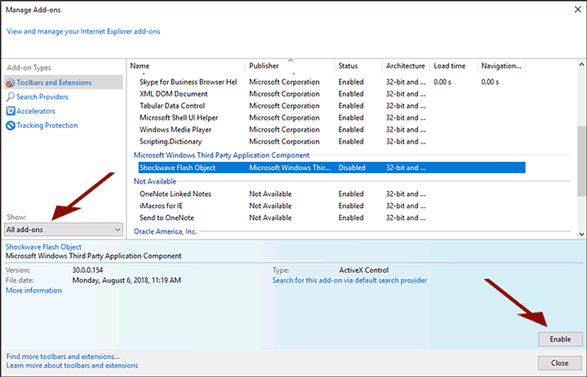Select Windows Media Player row

(x=331, y=130)
